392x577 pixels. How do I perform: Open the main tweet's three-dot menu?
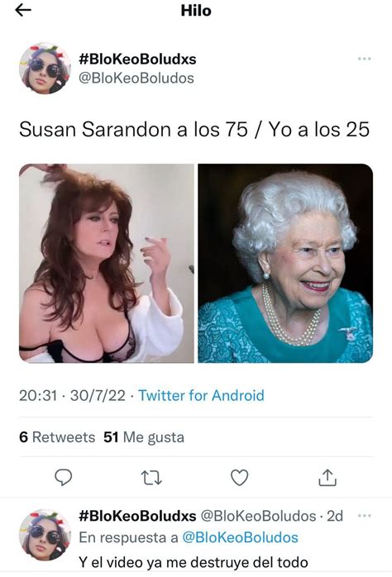[x=364, y=59]
